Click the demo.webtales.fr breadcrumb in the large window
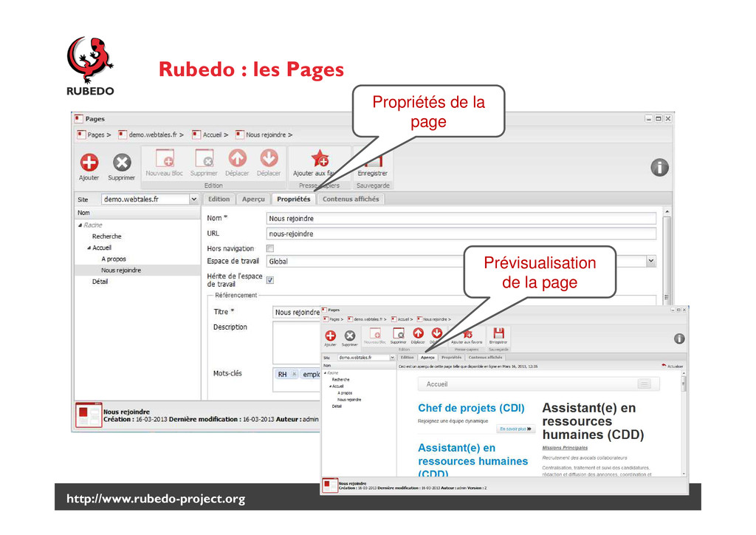The width and height of the screenshot is (756, 535). [153, 134]
